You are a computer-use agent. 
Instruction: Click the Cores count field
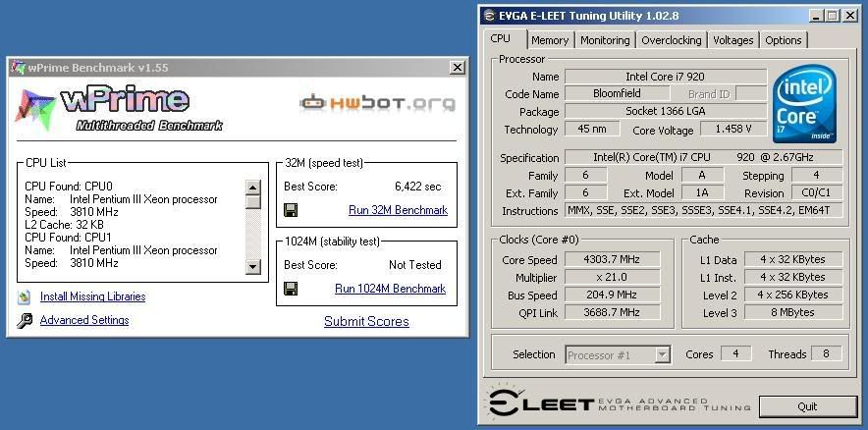click(735, 353)
